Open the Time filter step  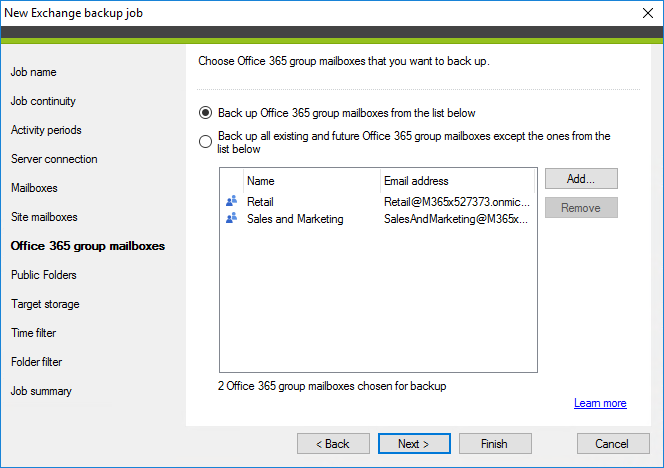(x=33, y=333)
